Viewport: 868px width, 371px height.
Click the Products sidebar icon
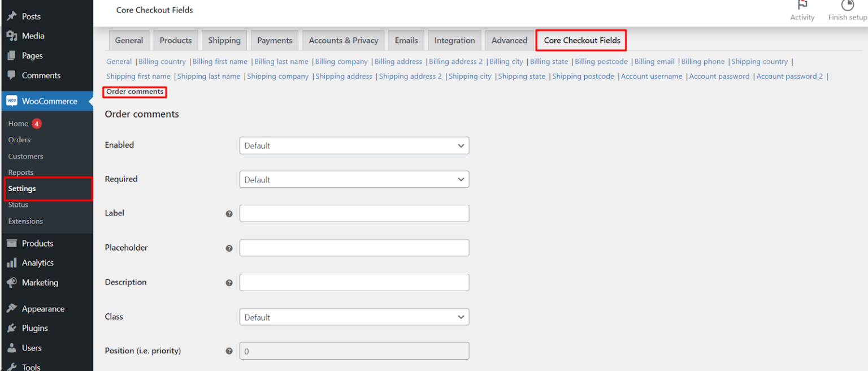pos(11,243)
